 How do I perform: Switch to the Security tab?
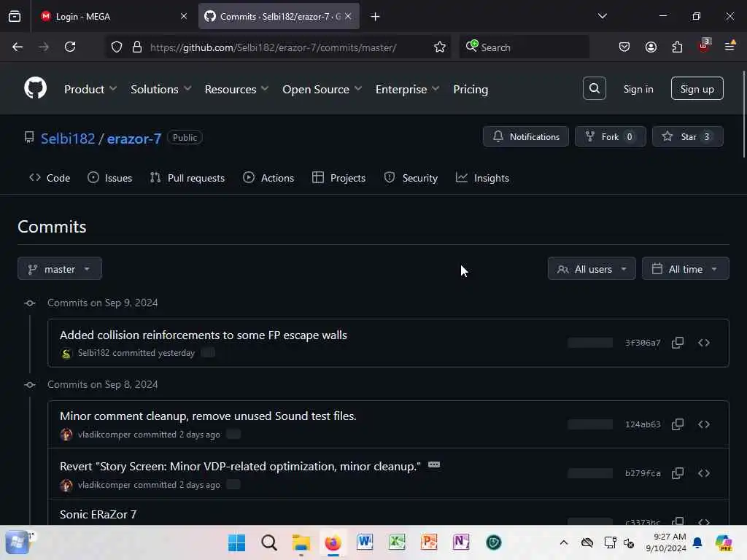(x=411, y=178)
